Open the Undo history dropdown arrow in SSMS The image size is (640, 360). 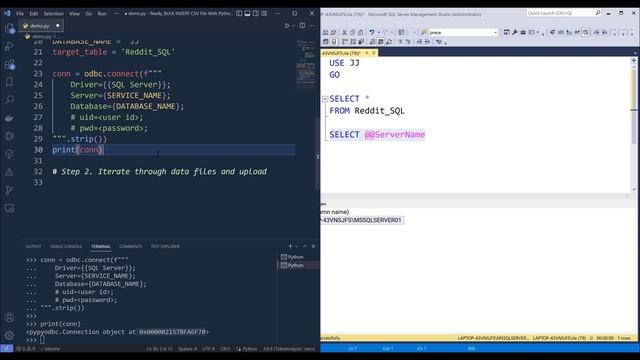[x=378, y=32]
